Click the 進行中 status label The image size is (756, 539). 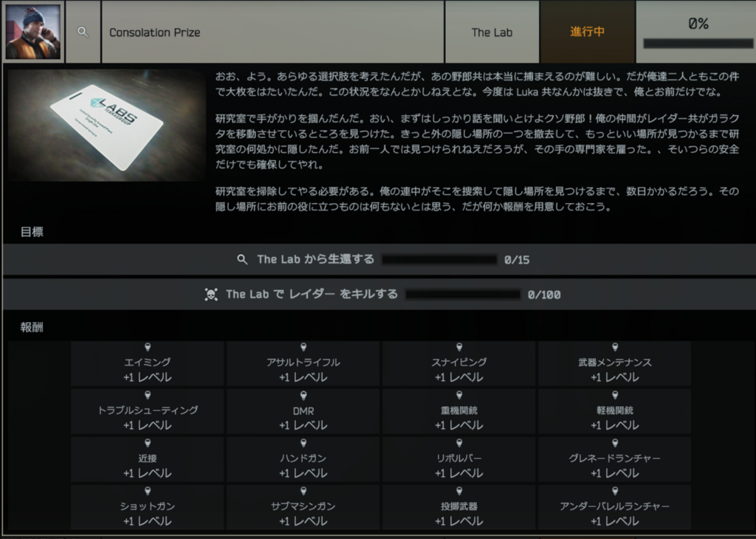(x=588, y=32)
